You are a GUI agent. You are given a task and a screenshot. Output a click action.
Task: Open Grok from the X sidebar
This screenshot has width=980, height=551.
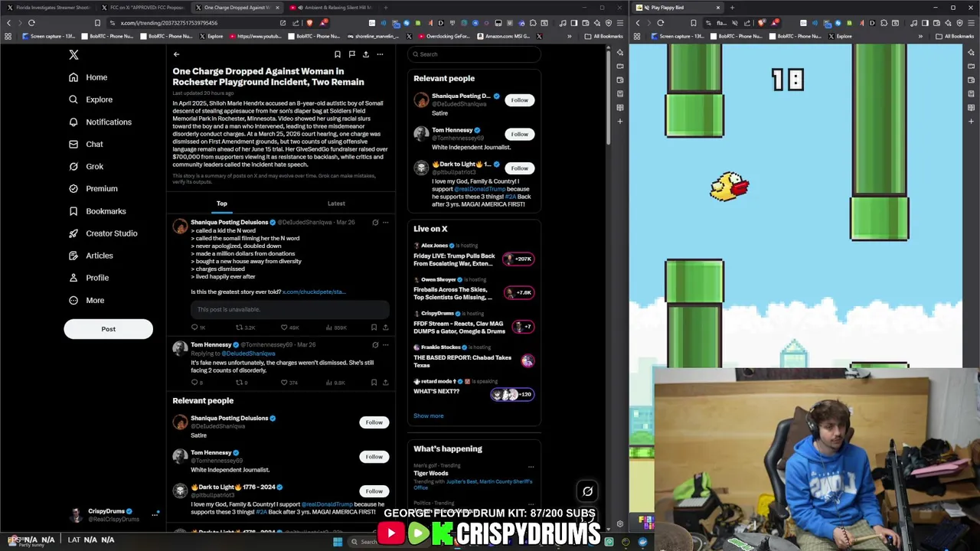(86, 166)
